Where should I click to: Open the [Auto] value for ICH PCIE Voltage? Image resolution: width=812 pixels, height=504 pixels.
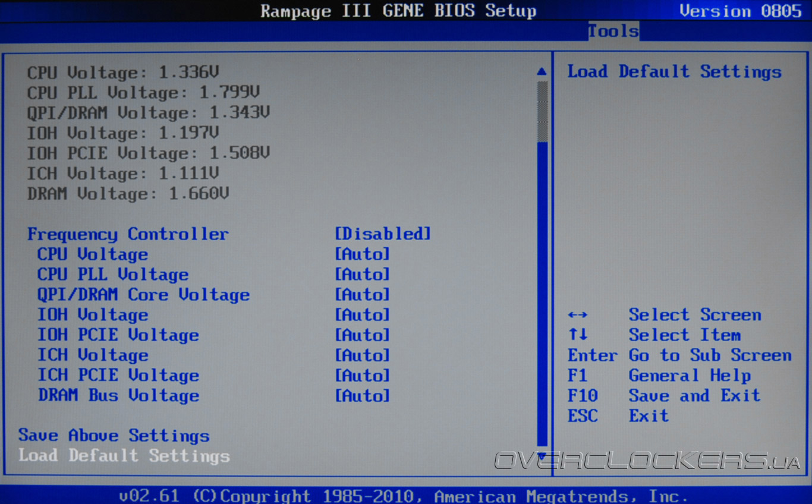pyautogui.click(x=362, y=376)
